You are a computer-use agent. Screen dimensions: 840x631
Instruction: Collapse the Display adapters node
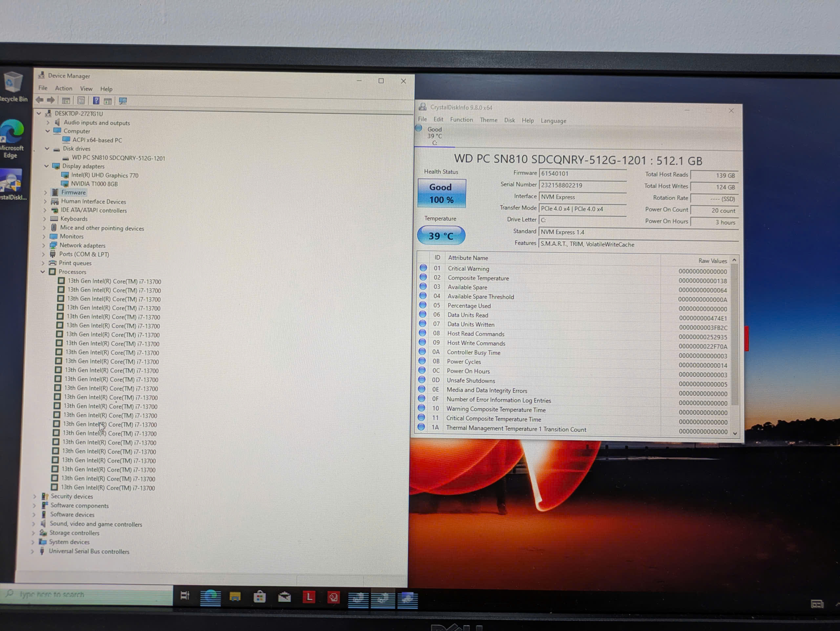(47, 166)
